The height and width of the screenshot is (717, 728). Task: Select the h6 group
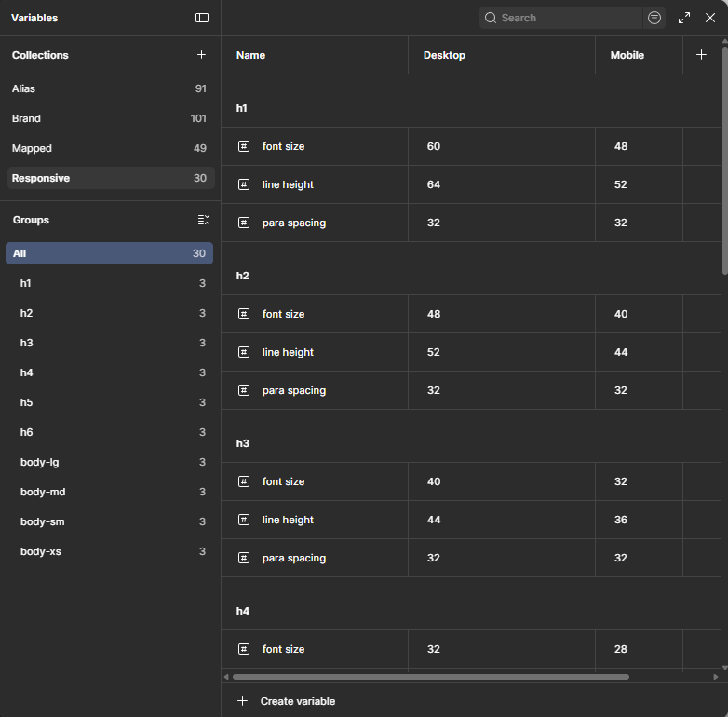point(110,432)
